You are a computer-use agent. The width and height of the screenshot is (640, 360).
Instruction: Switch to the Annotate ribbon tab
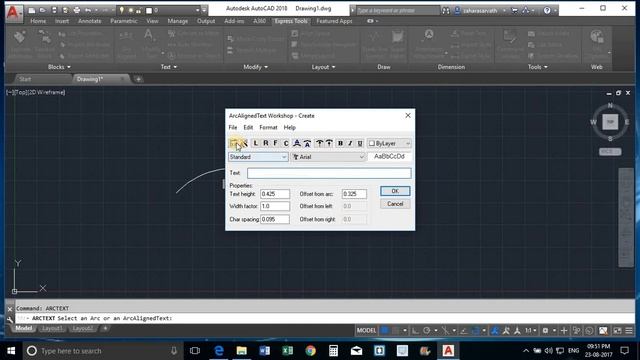[x=89, y=21]
